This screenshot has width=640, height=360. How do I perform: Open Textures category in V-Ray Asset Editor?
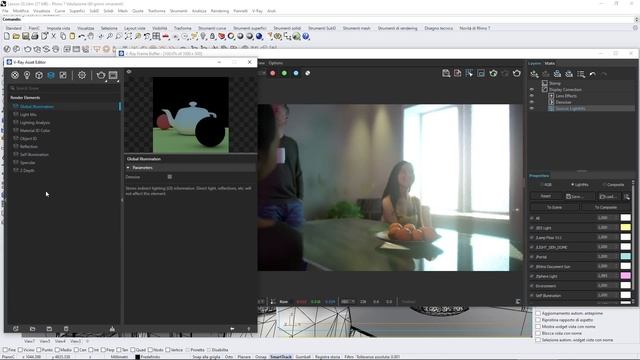[63, 75]
